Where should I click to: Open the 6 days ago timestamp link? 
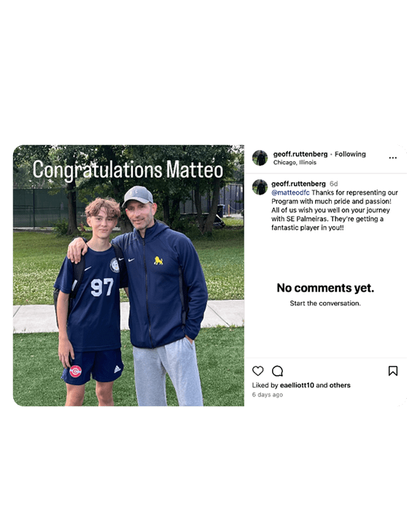tap(268, 394)
